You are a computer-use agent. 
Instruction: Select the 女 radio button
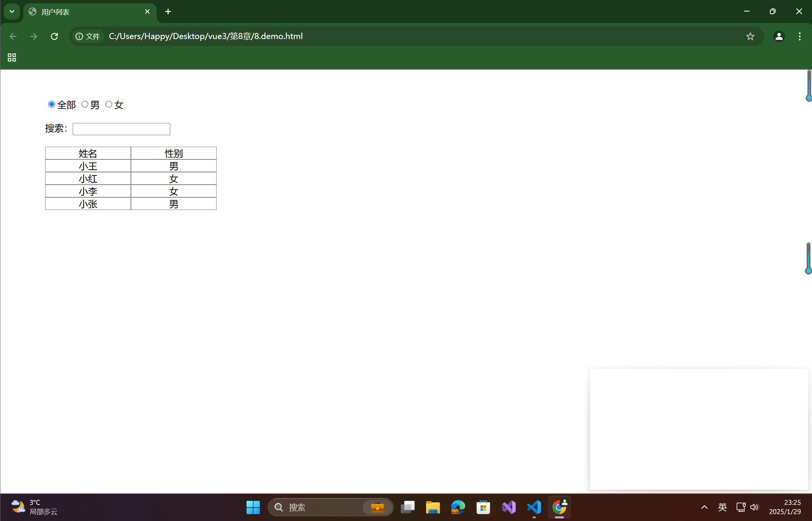coord(109,104)
